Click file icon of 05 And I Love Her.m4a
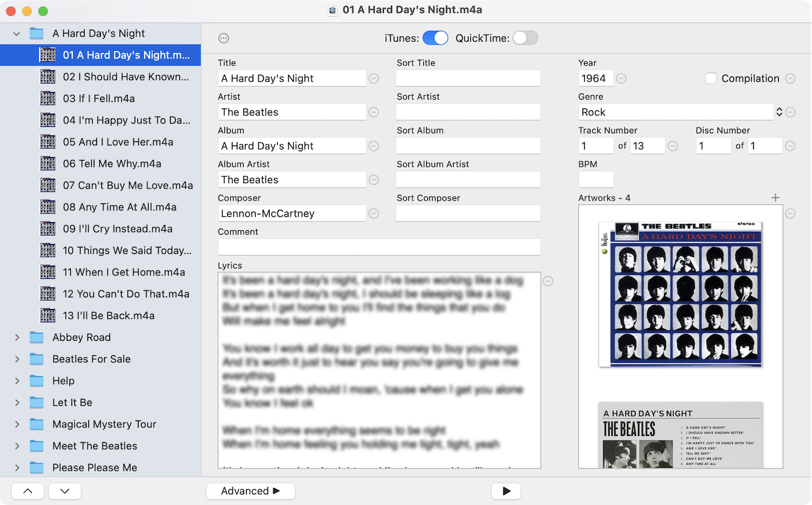 (x=48, y=142)
